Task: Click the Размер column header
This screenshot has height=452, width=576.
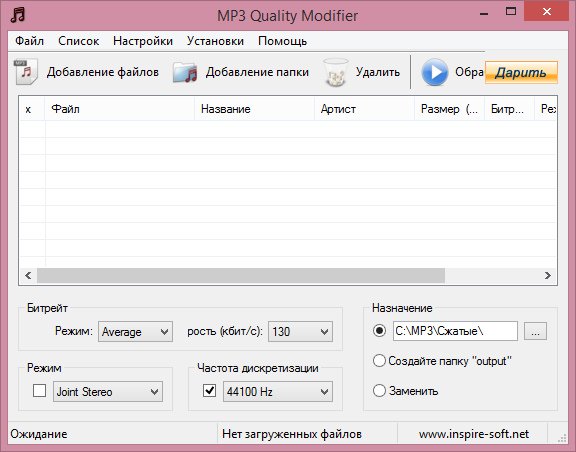Action: pos(449,109)
